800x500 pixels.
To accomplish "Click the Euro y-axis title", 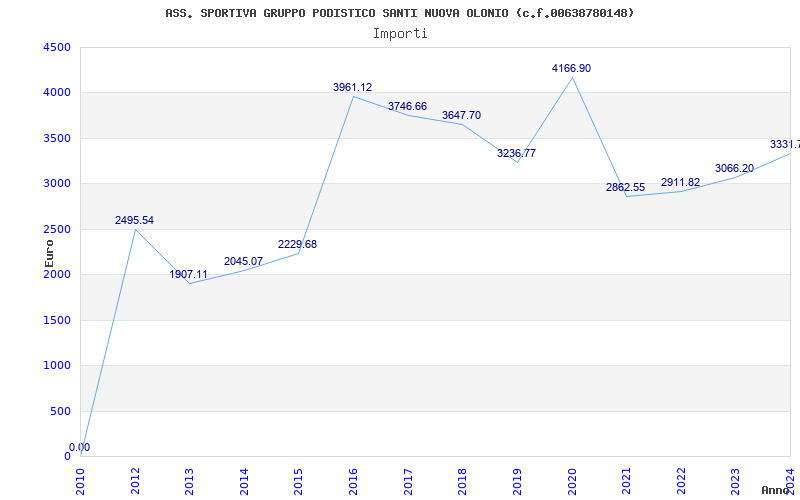I will tap(49, 253).
